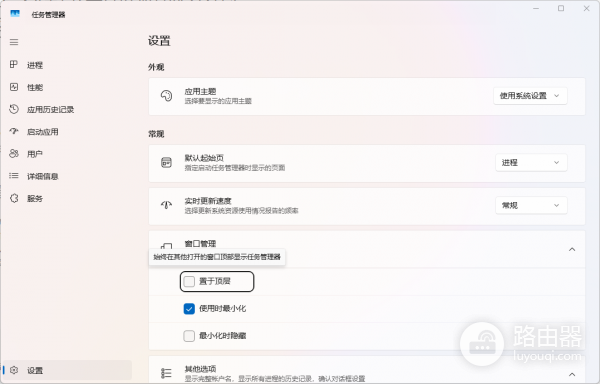Image resolution: width=600 pixels, height=384 pixels.
Task: Click the 其他选项 list icon
Action: coord(166,373)
